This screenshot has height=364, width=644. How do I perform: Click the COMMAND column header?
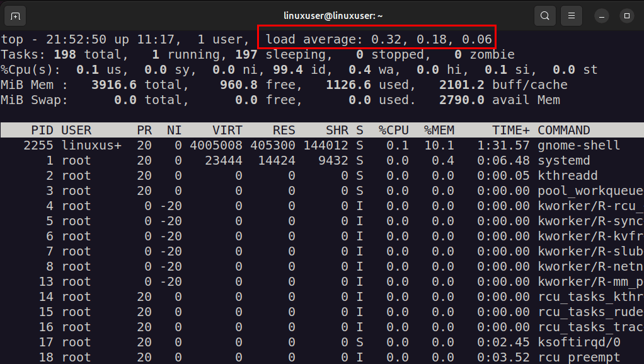[x=564, y=131]
